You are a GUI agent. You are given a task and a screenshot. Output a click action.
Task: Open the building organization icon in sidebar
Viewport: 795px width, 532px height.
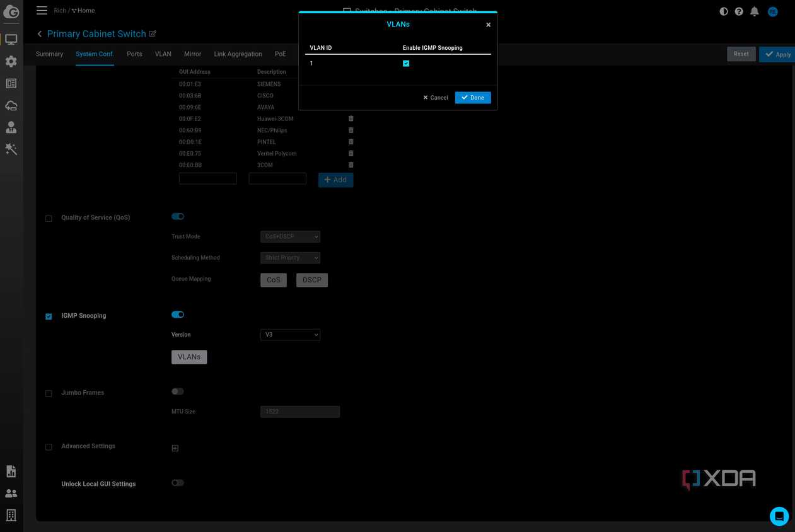click(11, 515)
